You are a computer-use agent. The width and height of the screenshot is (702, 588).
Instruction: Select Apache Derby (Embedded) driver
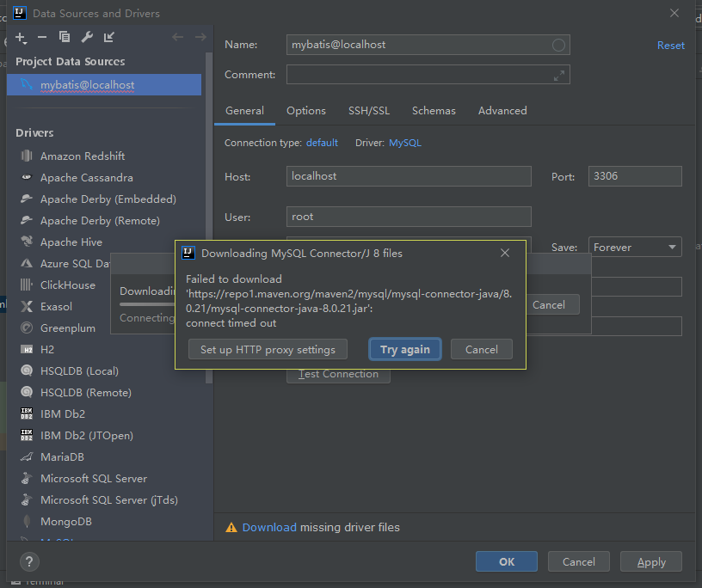pyautogui.click(x=108, y=199)
